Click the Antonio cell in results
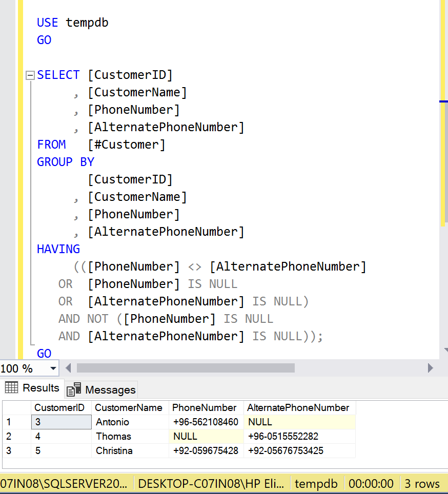Image resolution: width=448 pixels, height=494 pixels. [x=112, y=422]
